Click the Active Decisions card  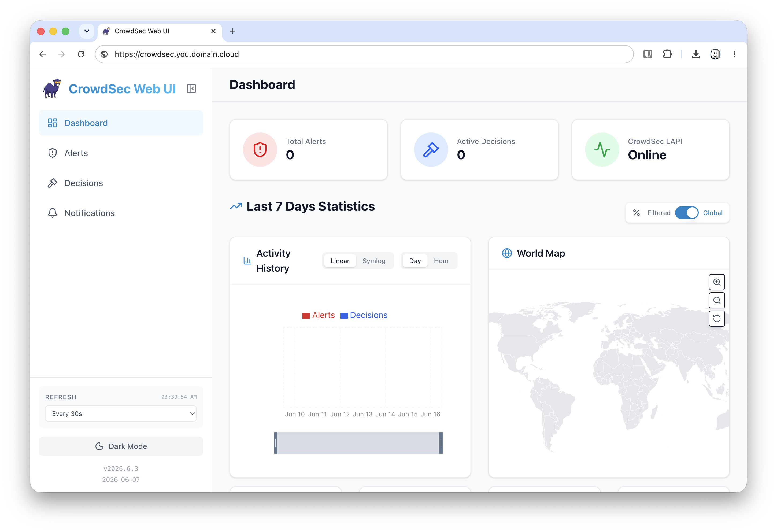[479, 149]
